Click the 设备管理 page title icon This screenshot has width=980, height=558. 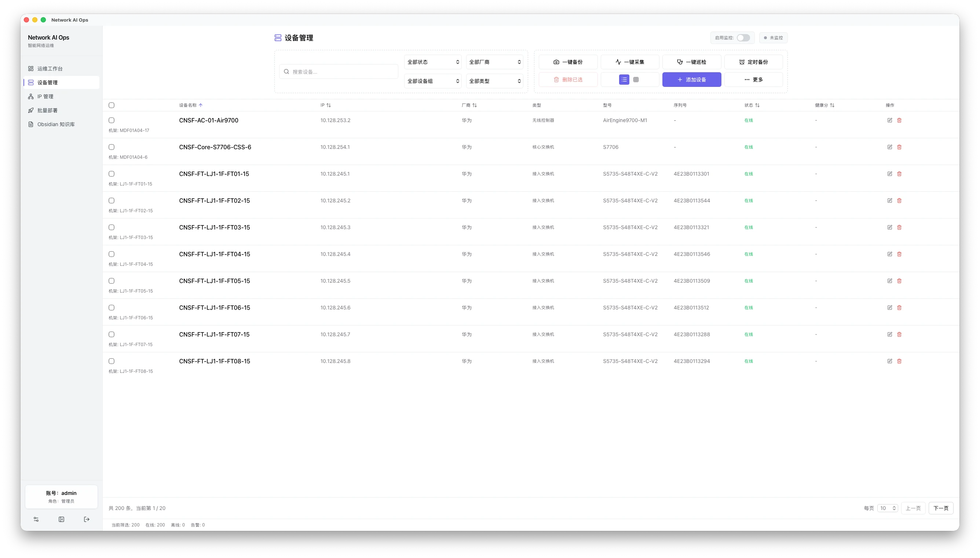(x=278, y=37)
